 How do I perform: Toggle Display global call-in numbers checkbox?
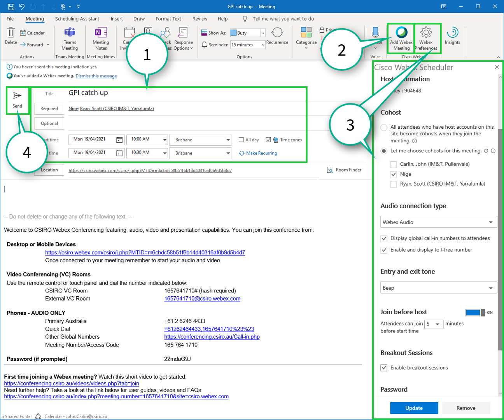tap(384, 238)
